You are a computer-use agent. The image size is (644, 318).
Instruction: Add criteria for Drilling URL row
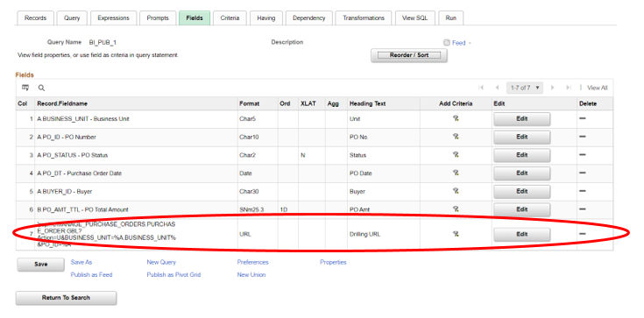click(x=456, y=234)
